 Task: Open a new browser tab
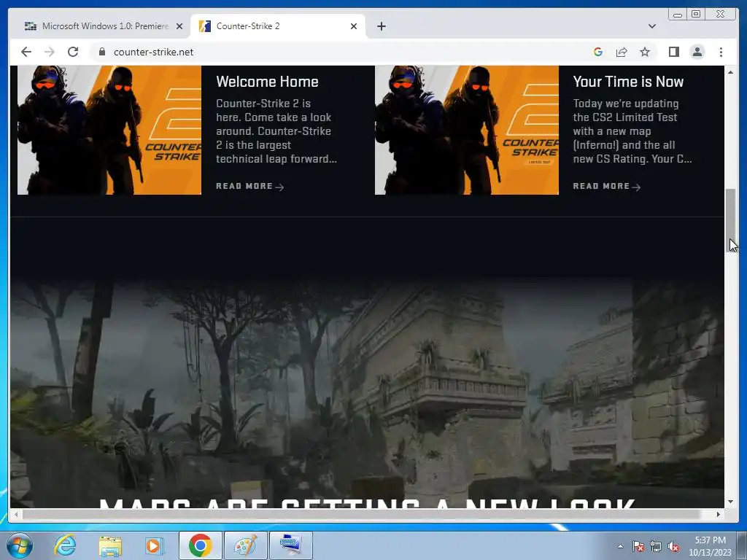(381, 26)
